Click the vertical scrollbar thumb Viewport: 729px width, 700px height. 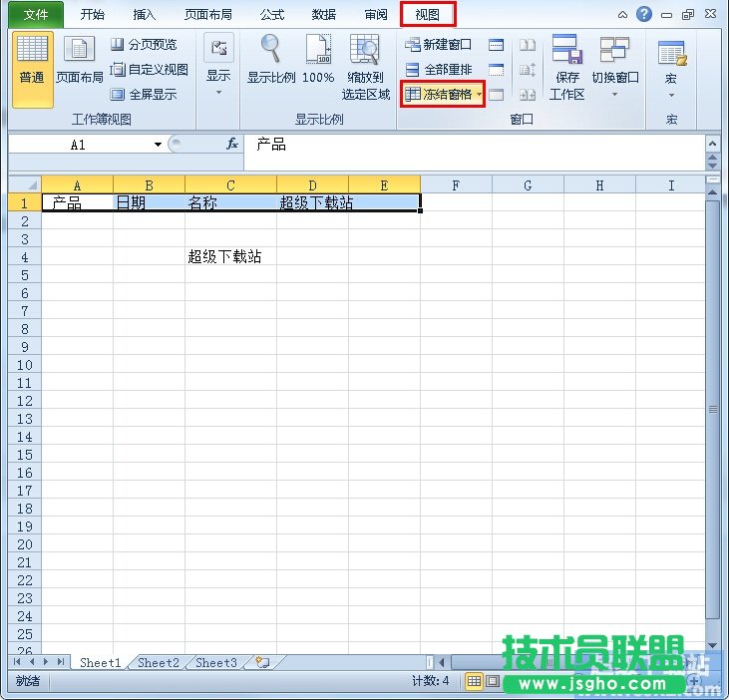pos(712,409)
